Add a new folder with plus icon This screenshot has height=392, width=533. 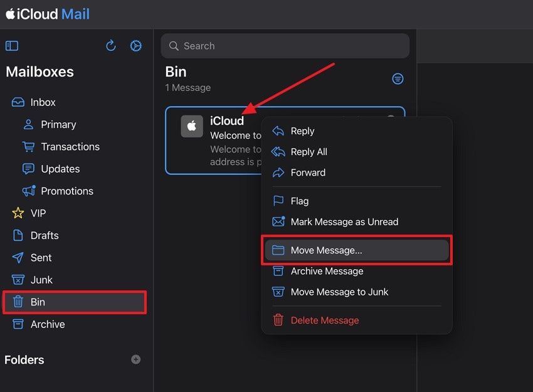tap(136, 359)
